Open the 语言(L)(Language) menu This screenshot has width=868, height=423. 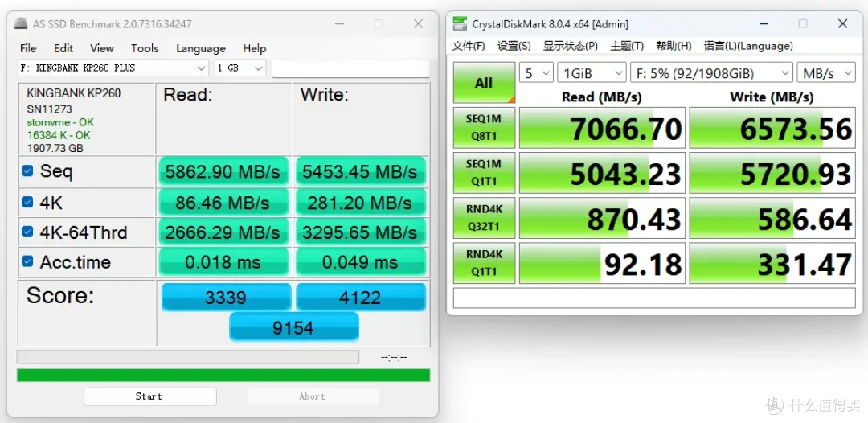tap(748, 46)
